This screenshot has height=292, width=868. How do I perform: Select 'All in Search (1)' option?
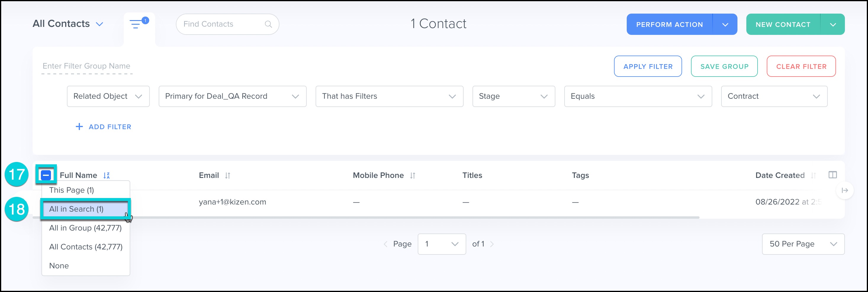[76, 209]
